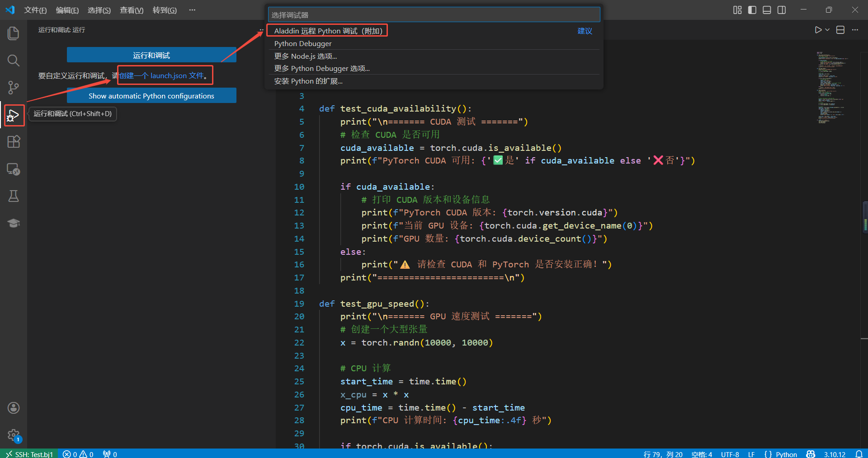Click the 选择调试器 input field
Image resolution: width=868 pixels, height=458 pixels.
[434, 15]
